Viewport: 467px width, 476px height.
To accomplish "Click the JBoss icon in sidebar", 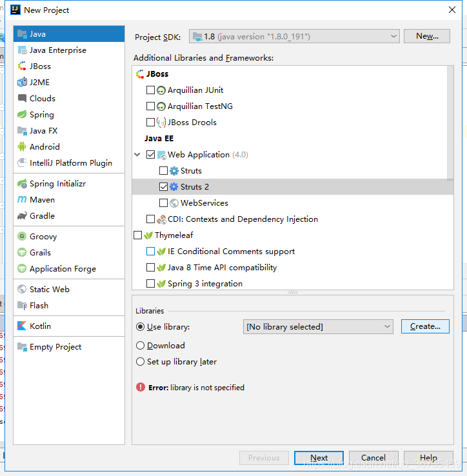I will [x=22, y=66].
